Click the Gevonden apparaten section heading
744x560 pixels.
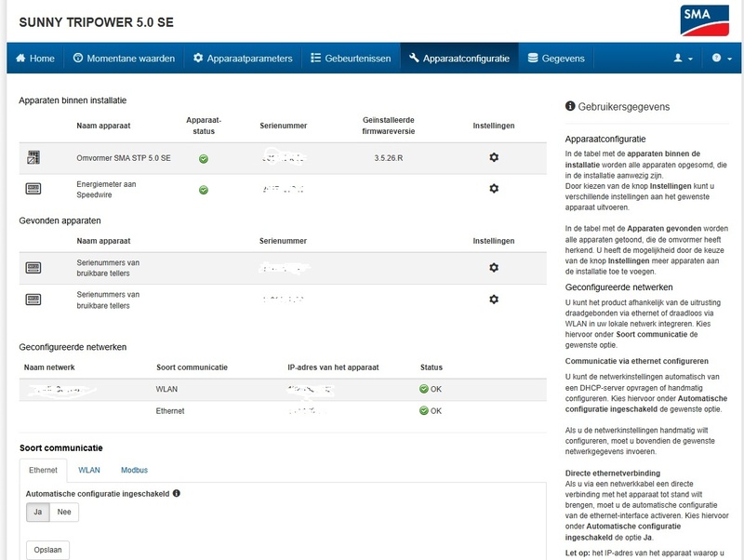[60, 220]
